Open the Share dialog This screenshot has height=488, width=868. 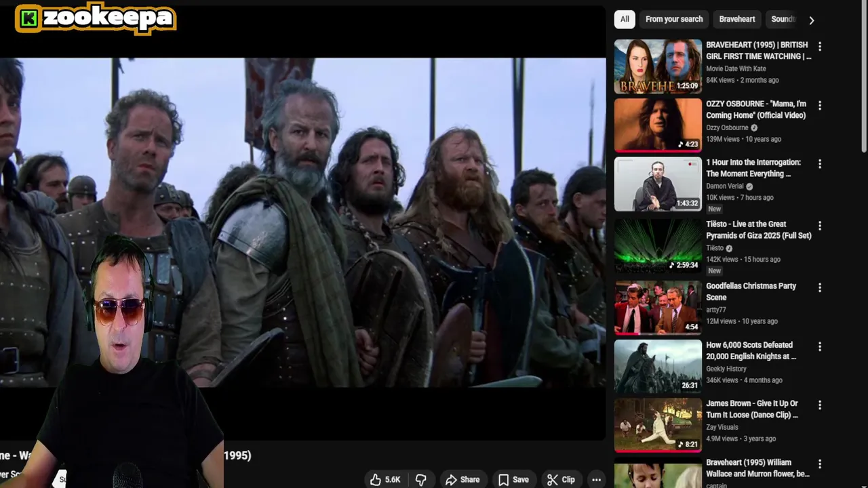(462, 479)
